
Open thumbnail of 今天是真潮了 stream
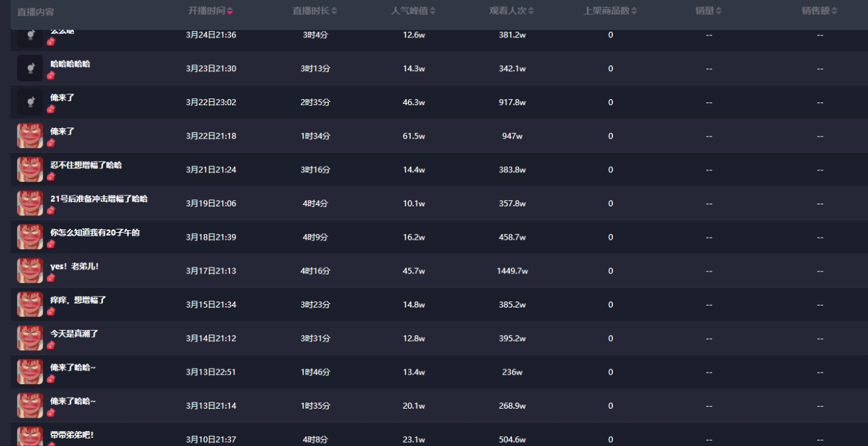[x=30, y=338]
